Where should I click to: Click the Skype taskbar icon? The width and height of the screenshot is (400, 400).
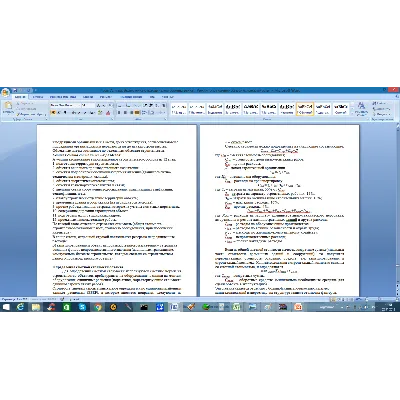[x=82, y=307]
